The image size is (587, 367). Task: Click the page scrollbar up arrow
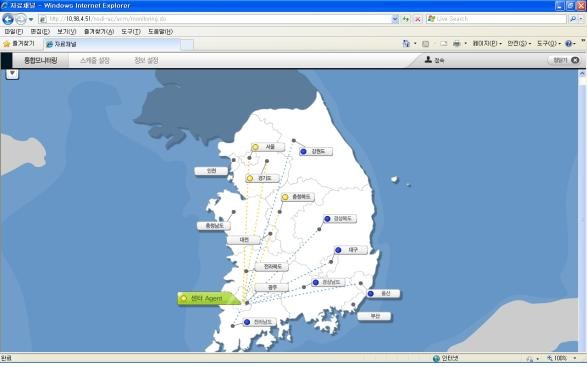click(582, 73)
